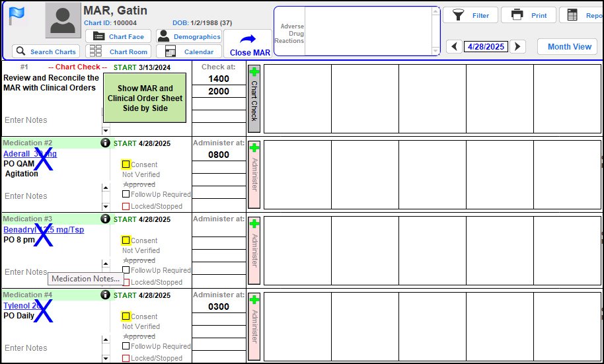Print the MAR

529,15
